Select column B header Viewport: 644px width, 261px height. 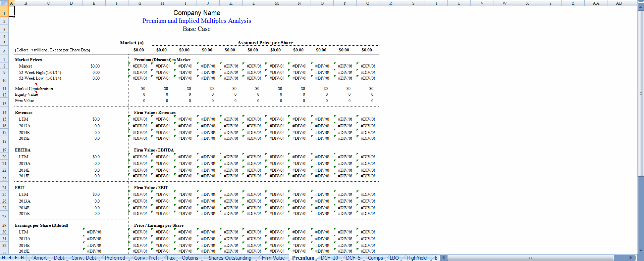pos(26,3)
